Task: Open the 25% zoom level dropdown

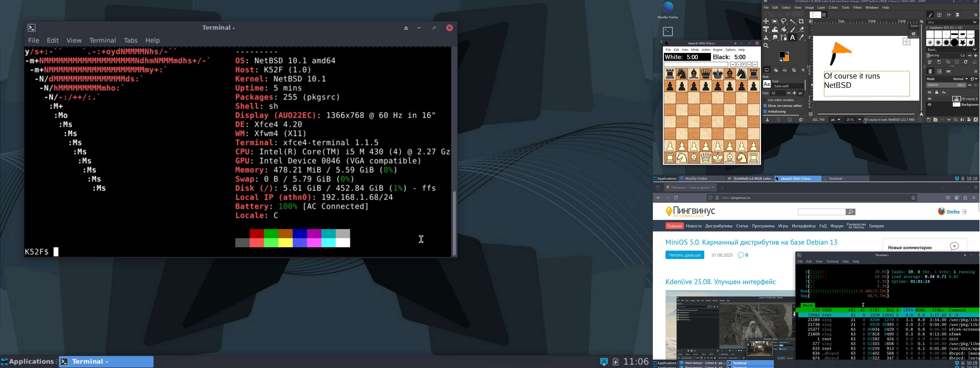Action: (860, 120)
